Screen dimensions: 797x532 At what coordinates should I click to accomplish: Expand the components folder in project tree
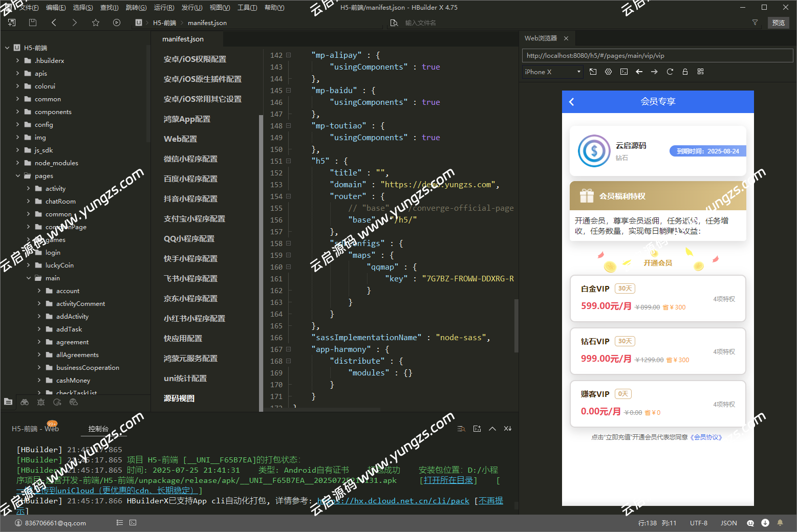point(18,112)
